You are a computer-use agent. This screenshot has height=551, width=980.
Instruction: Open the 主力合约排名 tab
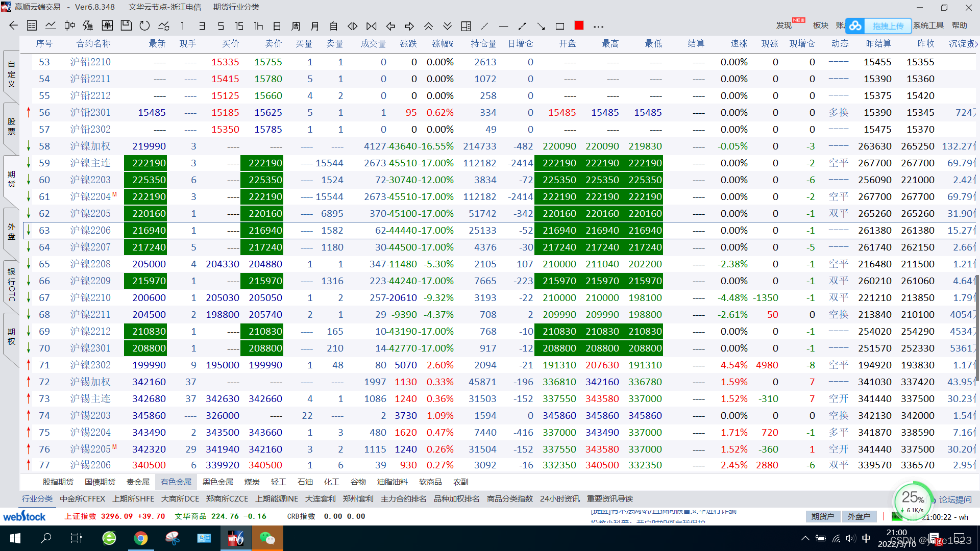(404, 498)
